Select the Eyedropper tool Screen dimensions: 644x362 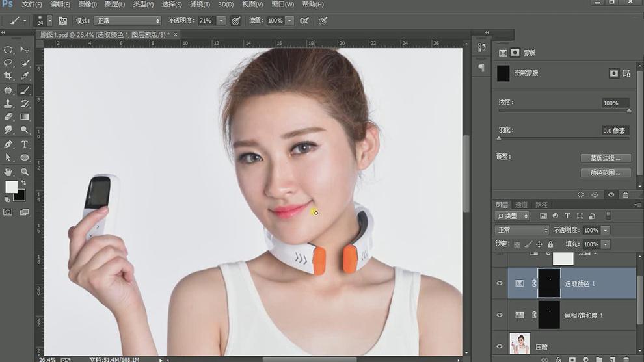(25, 77)
